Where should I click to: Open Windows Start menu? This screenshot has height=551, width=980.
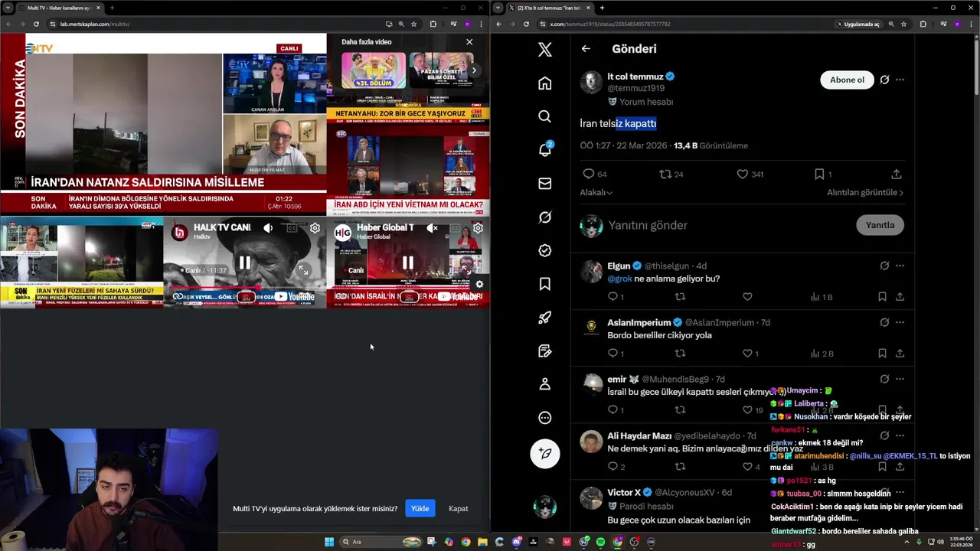[329, 542]
